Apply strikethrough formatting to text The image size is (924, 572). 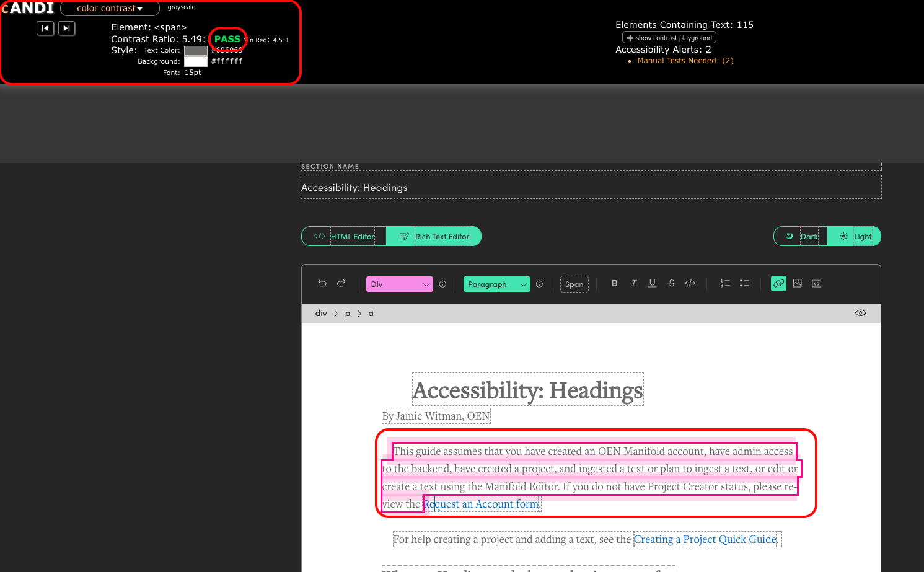(671, 283)
